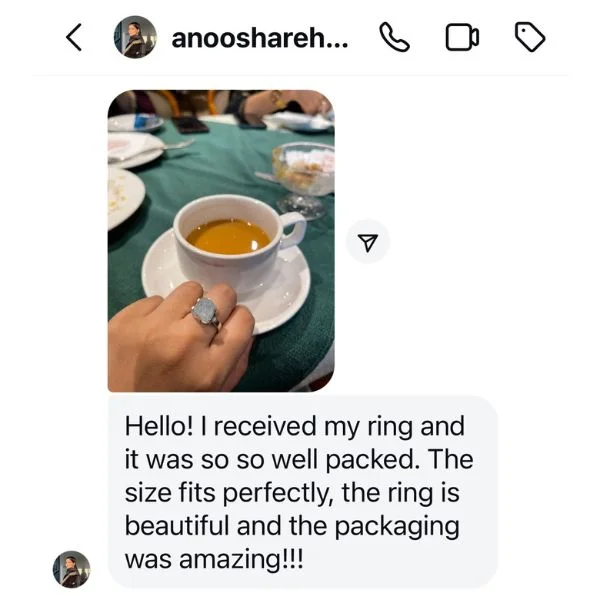600x600 pixels.
Task: Tap the paper plane share icon beside the photo
Action: [368, 242]
